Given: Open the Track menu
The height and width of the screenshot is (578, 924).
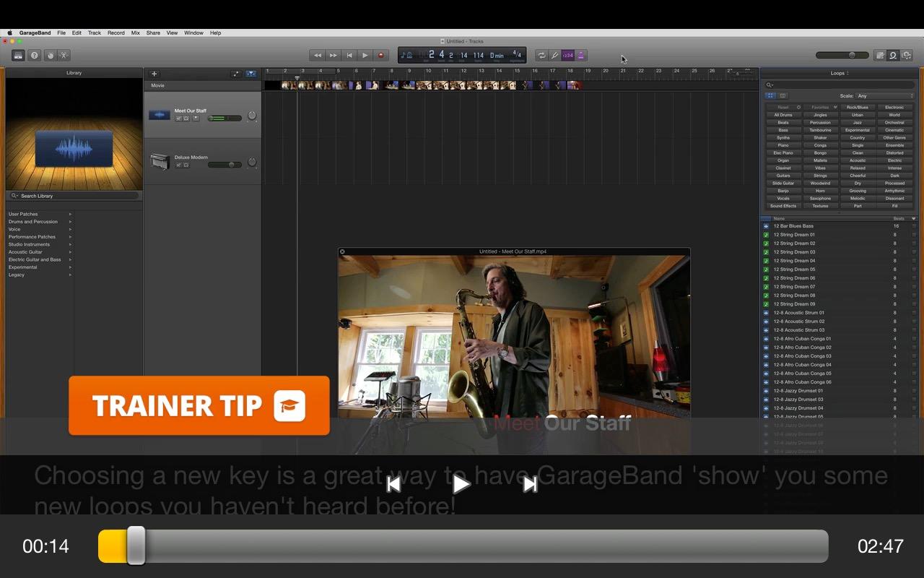Looking at the screenshot, I should coord(95,33).
